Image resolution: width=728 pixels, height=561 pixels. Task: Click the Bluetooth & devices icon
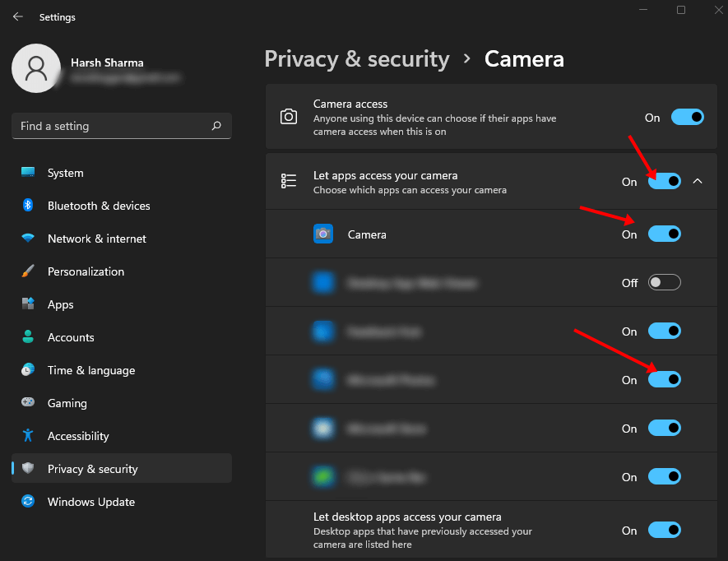point(28,206)
